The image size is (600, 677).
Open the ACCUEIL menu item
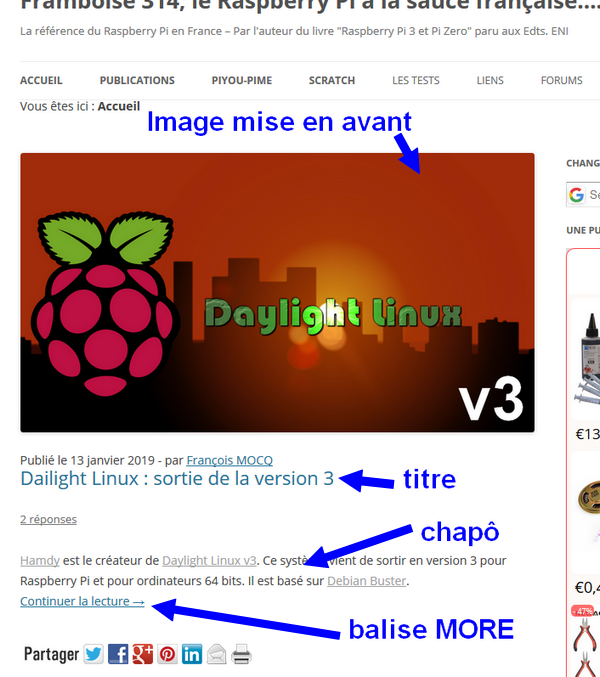[x=41, y=80]
